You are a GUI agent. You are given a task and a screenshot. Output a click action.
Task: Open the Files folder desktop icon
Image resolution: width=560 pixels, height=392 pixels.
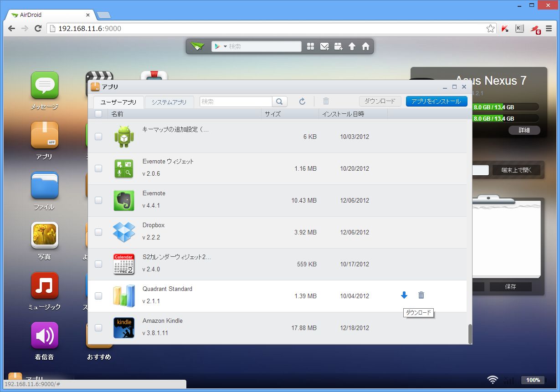(x=45, y=185)
